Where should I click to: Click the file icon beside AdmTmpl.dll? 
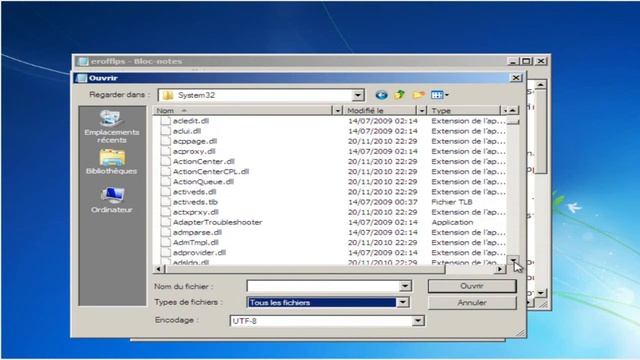(x=165, y=242)
